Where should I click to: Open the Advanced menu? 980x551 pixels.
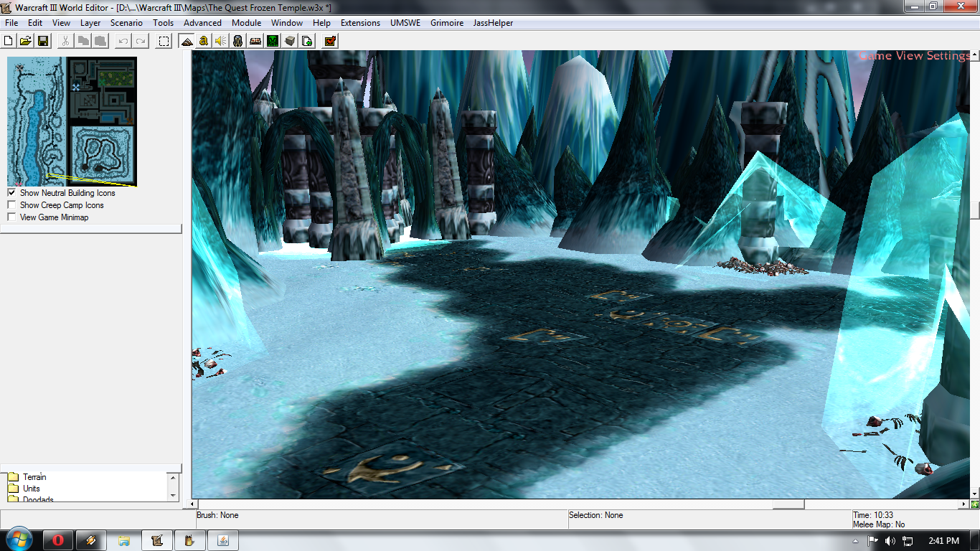203,23
